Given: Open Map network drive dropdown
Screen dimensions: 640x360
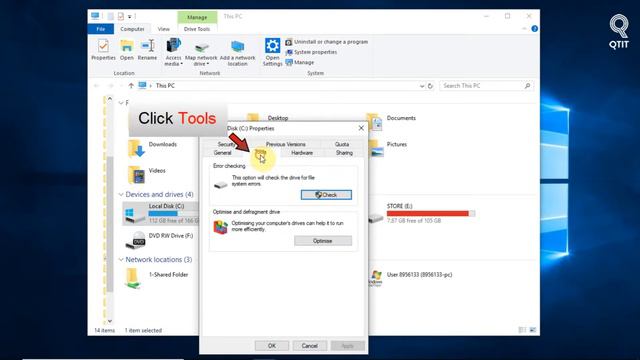Looking at the screenshot, I should click(x=201, y=52).
